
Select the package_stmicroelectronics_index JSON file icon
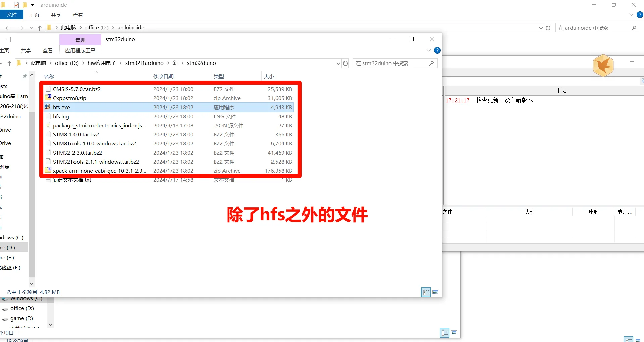click(48, 125)
